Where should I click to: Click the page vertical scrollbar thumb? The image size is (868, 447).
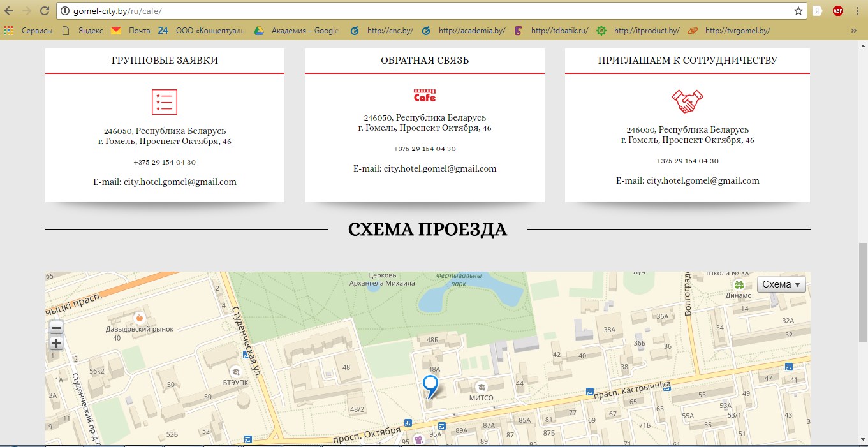pyautogui.click(x=863, y=291)
